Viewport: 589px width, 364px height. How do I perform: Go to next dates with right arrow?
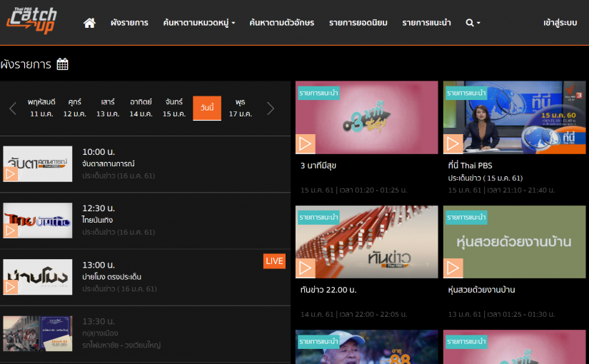click(x=270, y=108)
